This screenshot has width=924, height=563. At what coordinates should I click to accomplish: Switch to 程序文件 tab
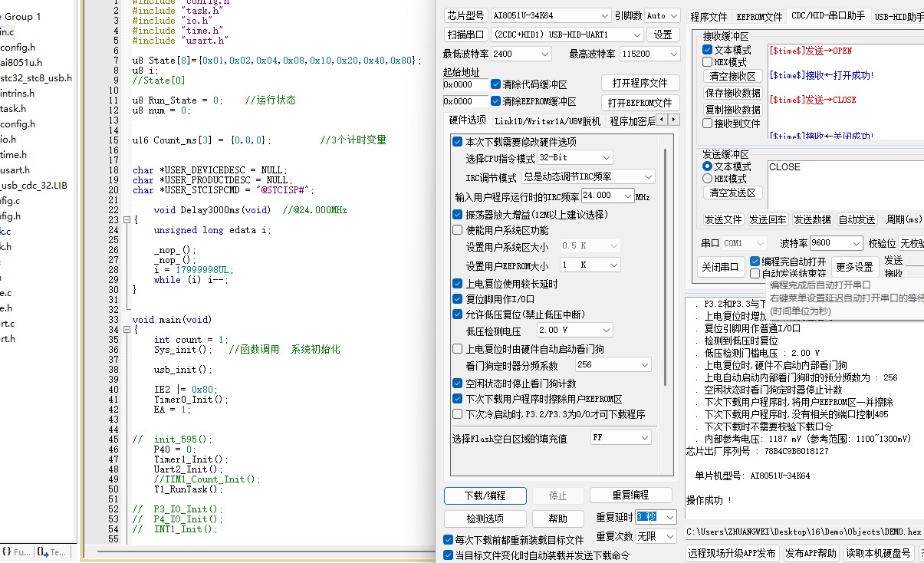click(709, 16)
